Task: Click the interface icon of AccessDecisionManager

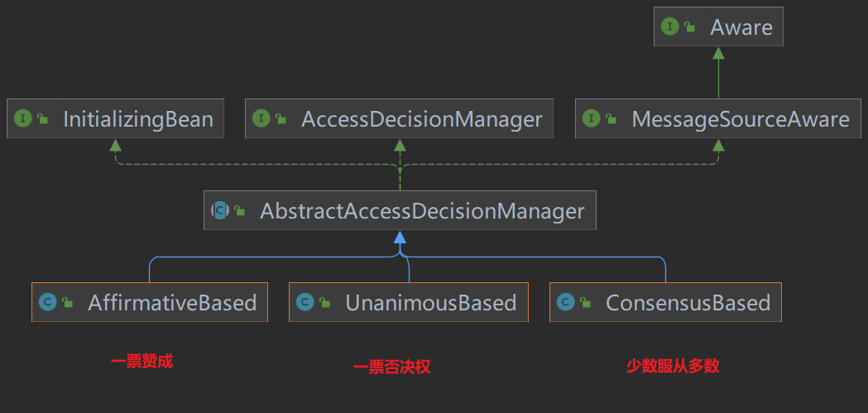Action: (261, 118)
